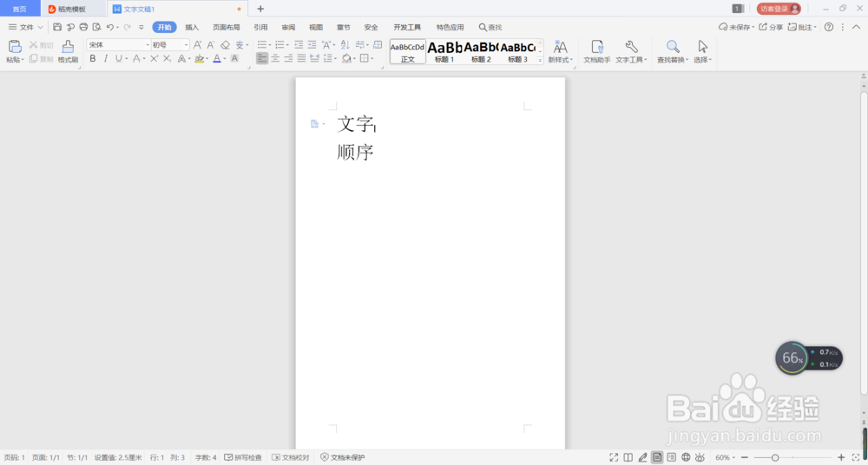Click the zoom slider handle
This screenshot has height=465, width=868.
pyautogui.click(x=775, y=458)
